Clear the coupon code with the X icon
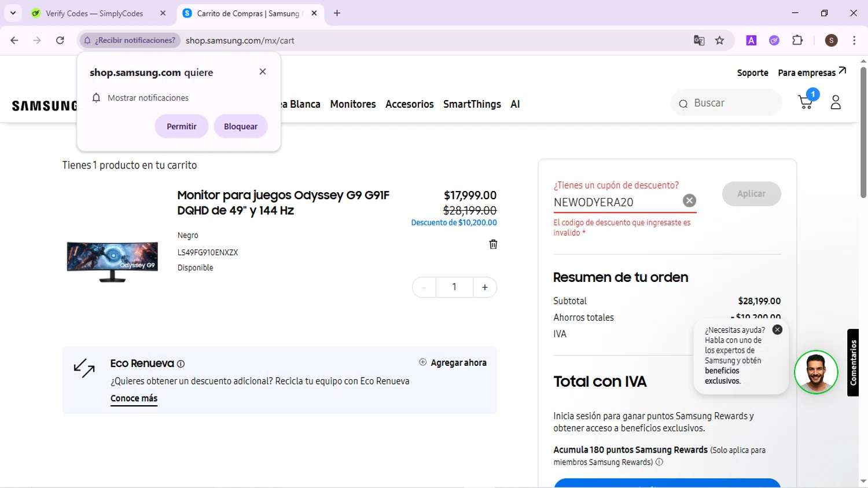Image resolution: width=868 pixels, height=488 pixels. (x=689, y=201)
